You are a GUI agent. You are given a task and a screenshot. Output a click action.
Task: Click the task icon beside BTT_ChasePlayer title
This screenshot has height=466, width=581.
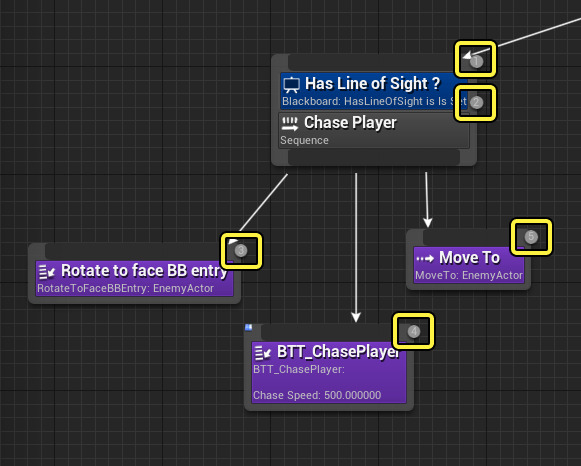point(262,353)
